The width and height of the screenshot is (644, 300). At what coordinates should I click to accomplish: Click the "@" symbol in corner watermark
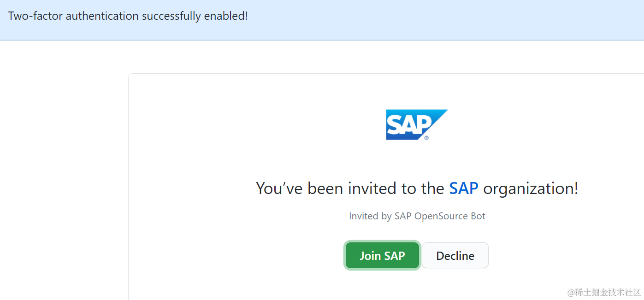pyautogui.click(x=571, y=293)
